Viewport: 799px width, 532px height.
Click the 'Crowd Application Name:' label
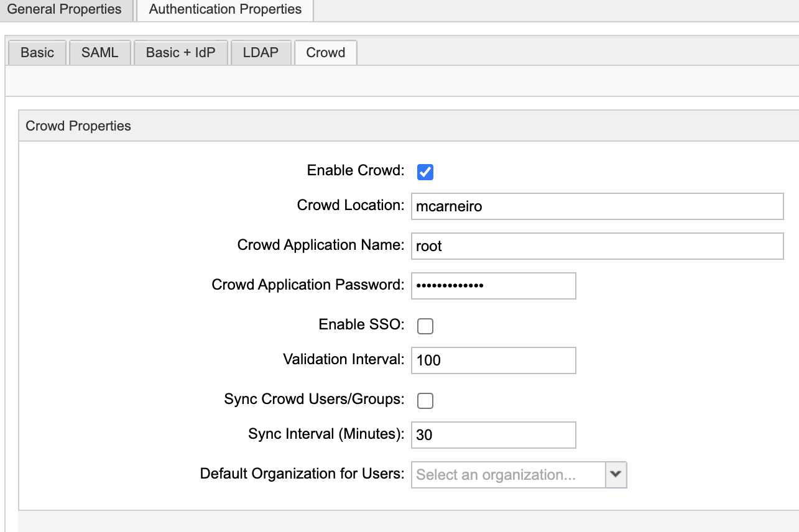321,245
